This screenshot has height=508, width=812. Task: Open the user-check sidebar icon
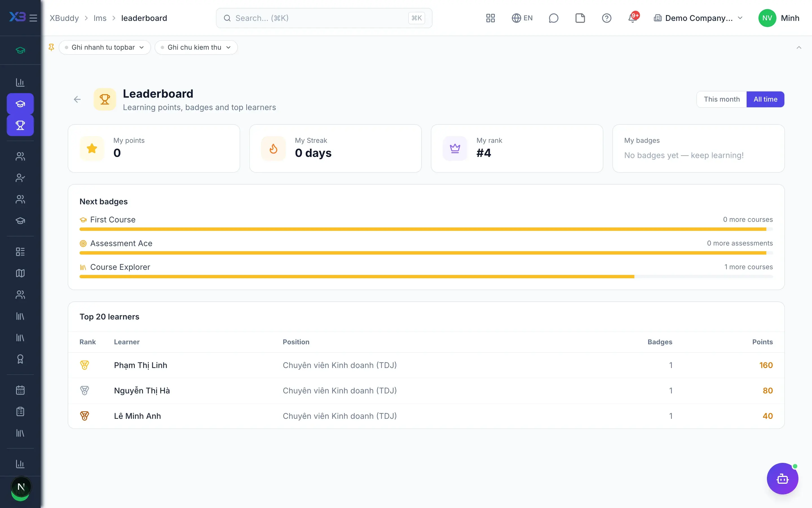tap(20, 178)
